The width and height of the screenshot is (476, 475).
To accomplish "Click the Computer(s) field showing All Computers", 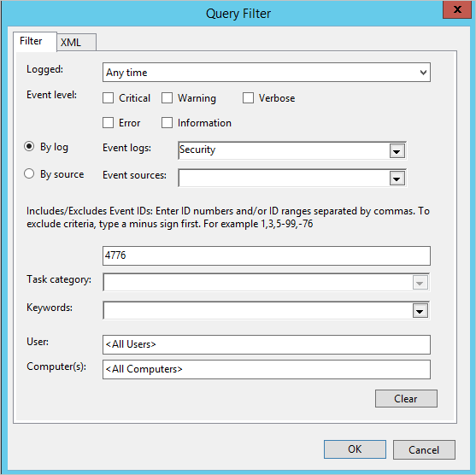I will click(267, 369).
